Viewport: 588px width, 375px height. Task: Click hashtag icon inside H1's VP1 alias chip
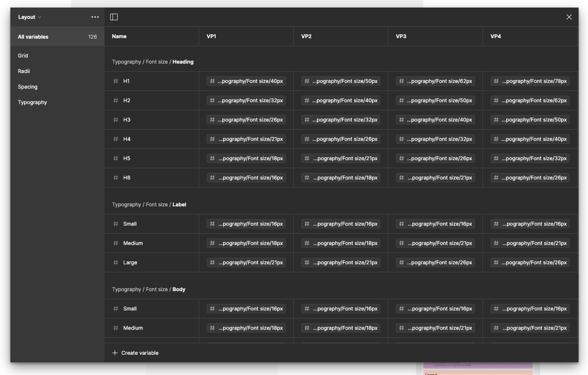pos(212,81)
